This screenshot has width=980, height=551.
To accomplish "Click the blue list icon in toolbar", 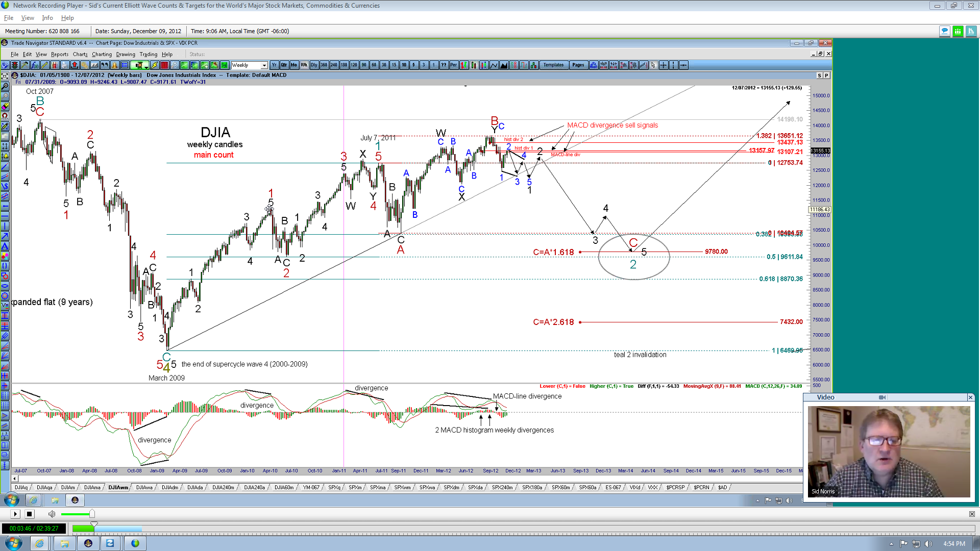I will pos(125,65).
